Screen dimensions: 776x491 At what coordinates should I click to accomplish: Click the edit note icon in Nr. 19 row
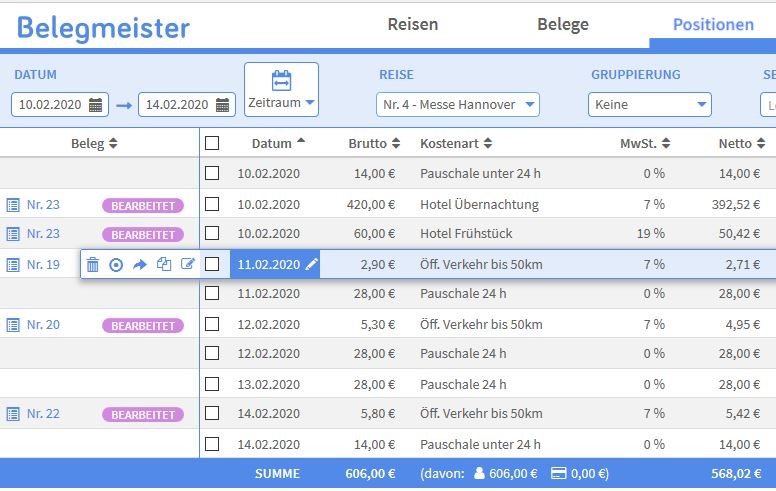click(x=188, y=265)
